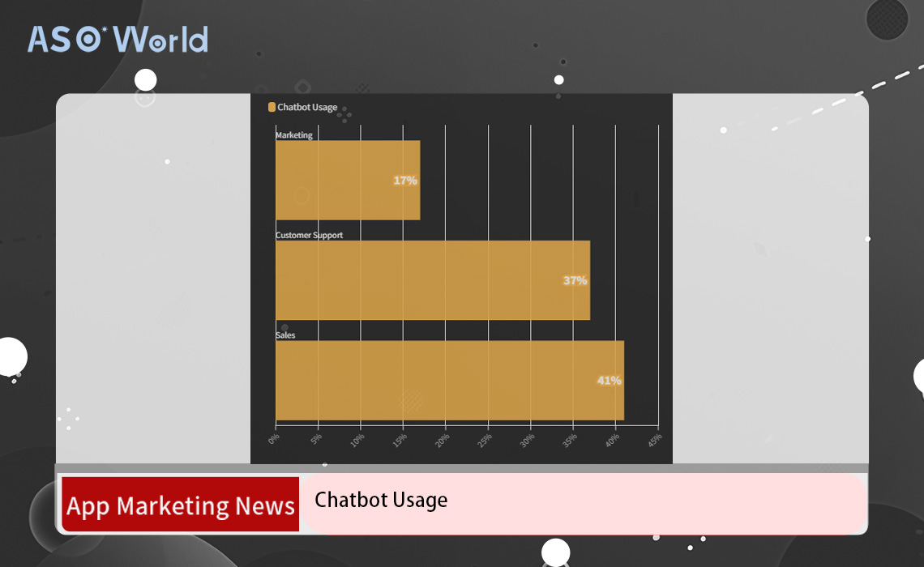
Task: Click the 0% axis tick label
Action: 273,439
